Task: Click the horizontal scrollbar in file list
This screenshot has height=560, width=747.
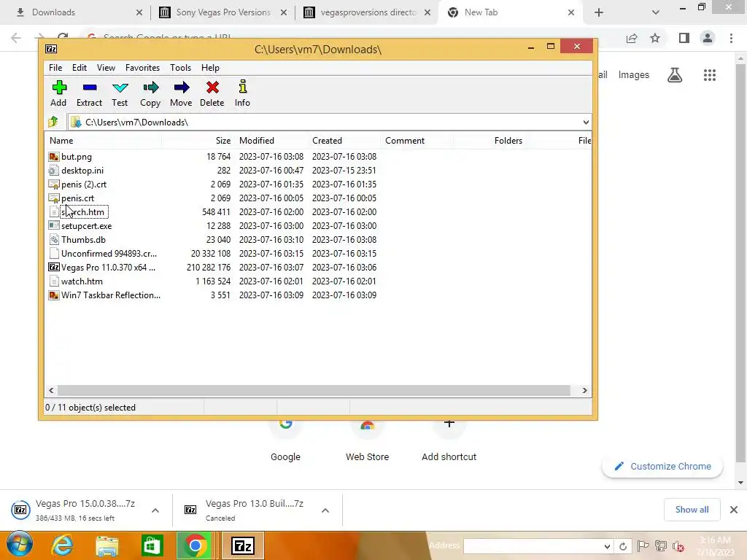Action: pyautogui.click(x=314, y=391)
